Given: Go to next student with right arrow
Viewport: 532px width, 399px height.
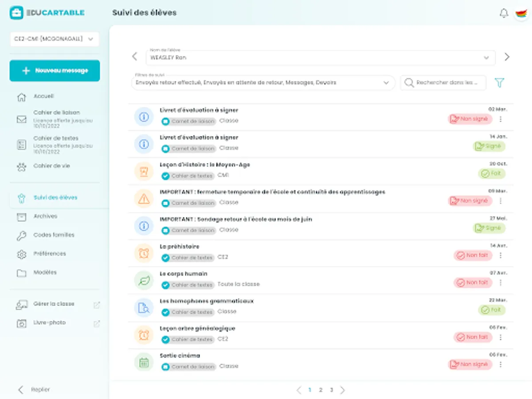Looking at the screenshot, I should coord(507,57).
